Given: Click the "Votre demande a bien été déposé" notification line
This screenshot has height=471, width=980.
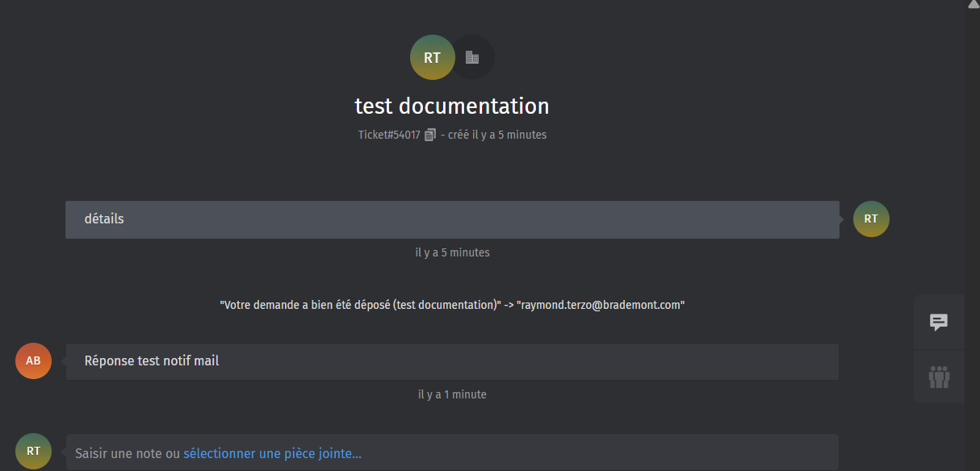Looking at the screenshot, I should click(x=452, y=305).
